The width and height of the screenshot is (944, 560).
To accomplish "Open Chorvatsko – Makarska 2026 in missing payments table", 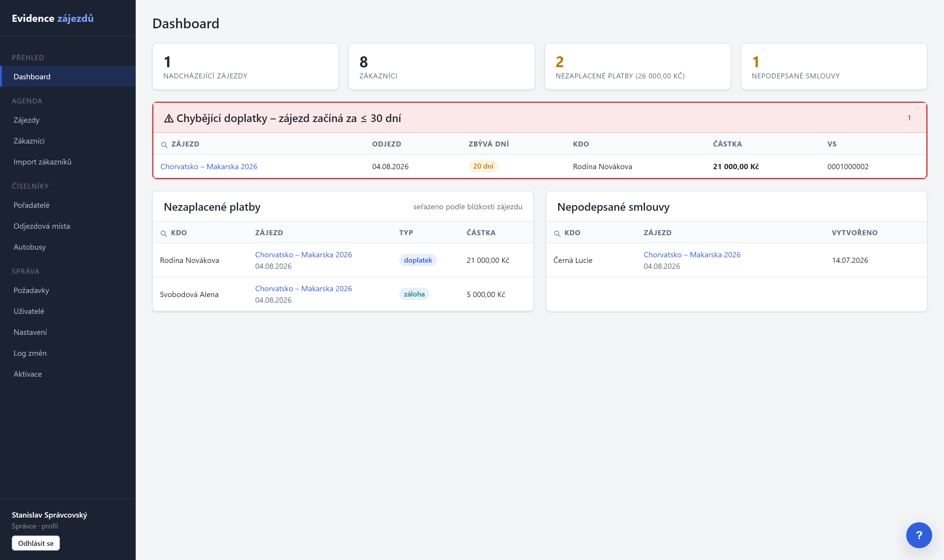I will point(209,167).
